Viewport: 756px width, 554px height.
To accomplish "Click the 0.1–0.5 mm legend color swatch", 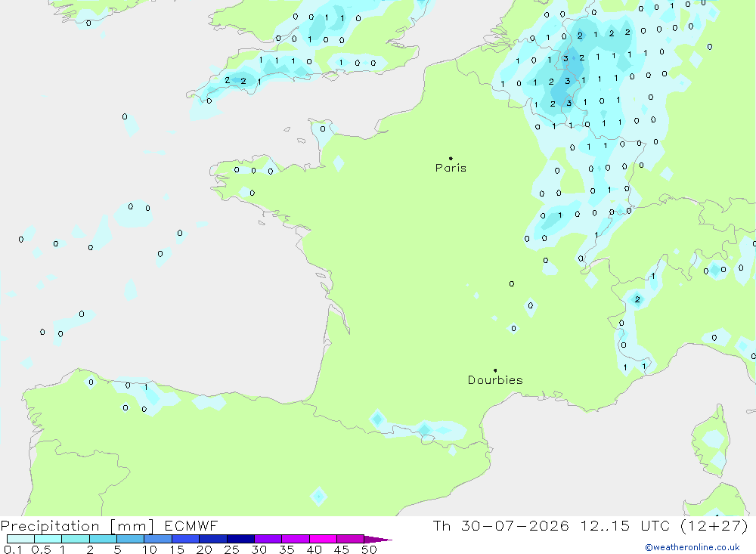I will pyautogui.click(x=20, y=539).
